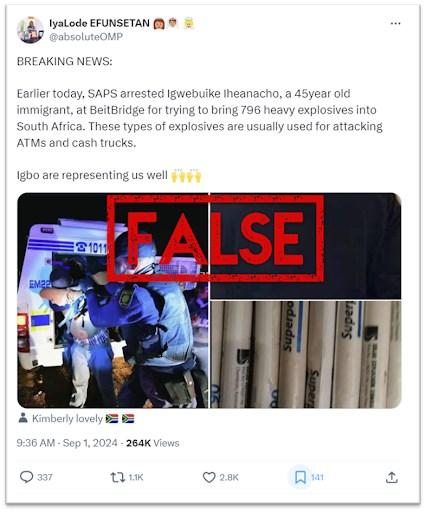The image size is (426, 512).
Task: Click the 2.8K likes count
Action: 229,477
